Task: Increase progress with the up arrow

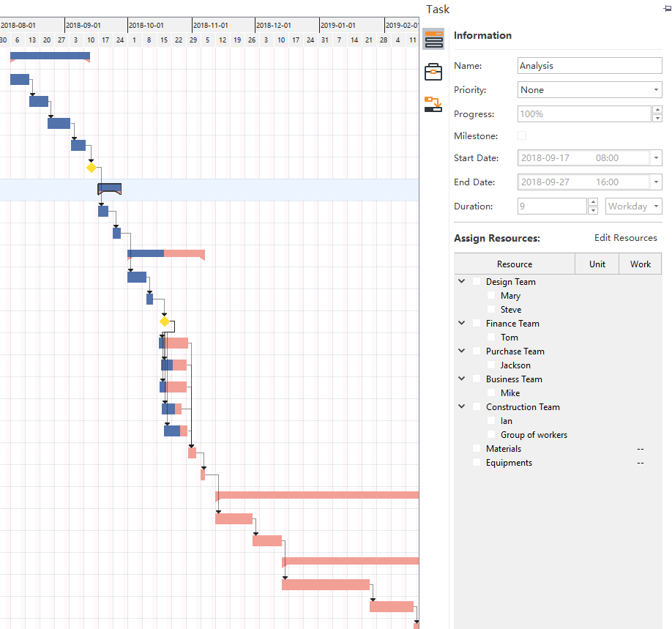Action: pos(657,110)
